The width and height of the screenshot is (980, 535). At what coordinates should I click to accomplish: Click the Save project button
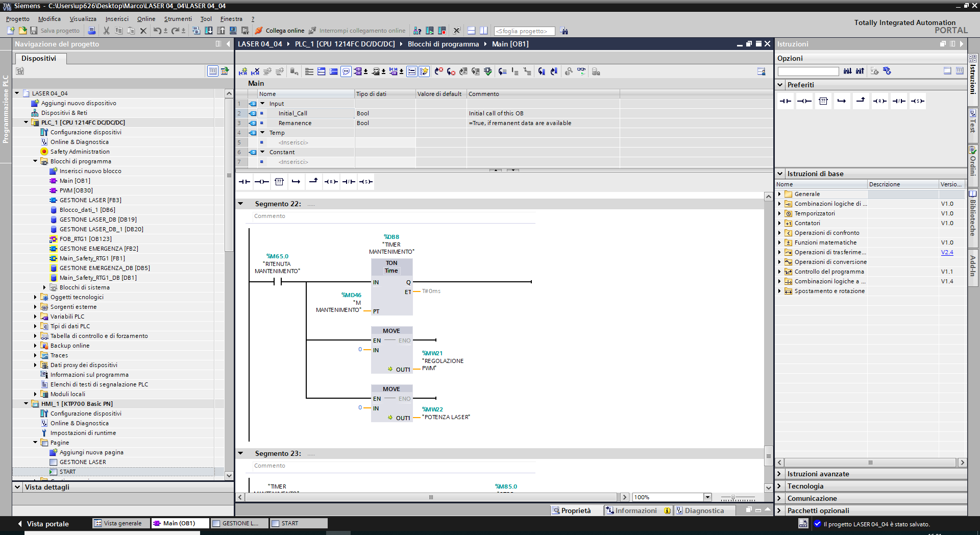[x=55, y=31]
